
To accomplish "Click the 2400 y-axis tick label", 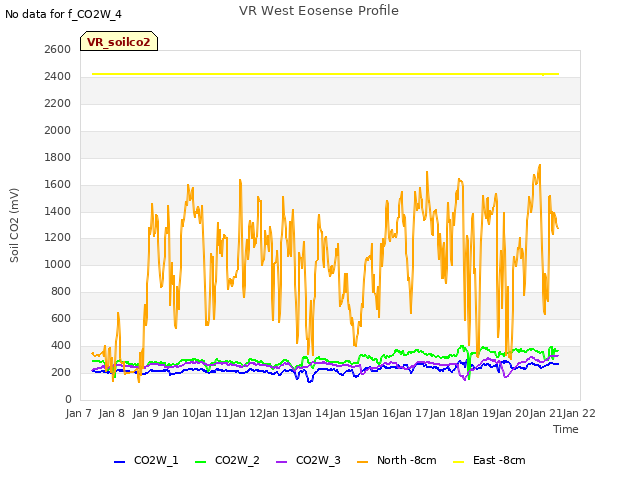I will click(x=58, y=76).
